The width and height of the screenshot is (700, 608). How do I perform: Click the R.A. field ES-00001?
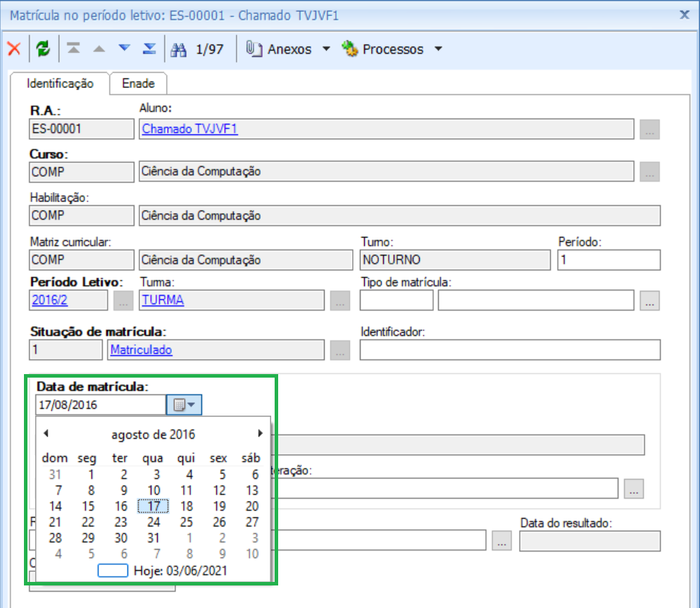click(x=82, y=129)
